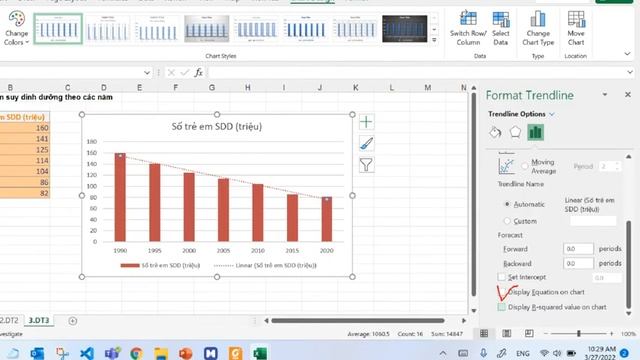Apply the dark background chart style
Screen dimensions: 640x360
404,29
